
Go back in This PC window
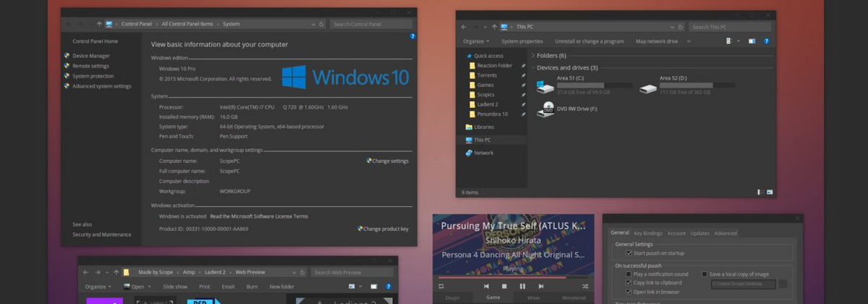(464, 27)
